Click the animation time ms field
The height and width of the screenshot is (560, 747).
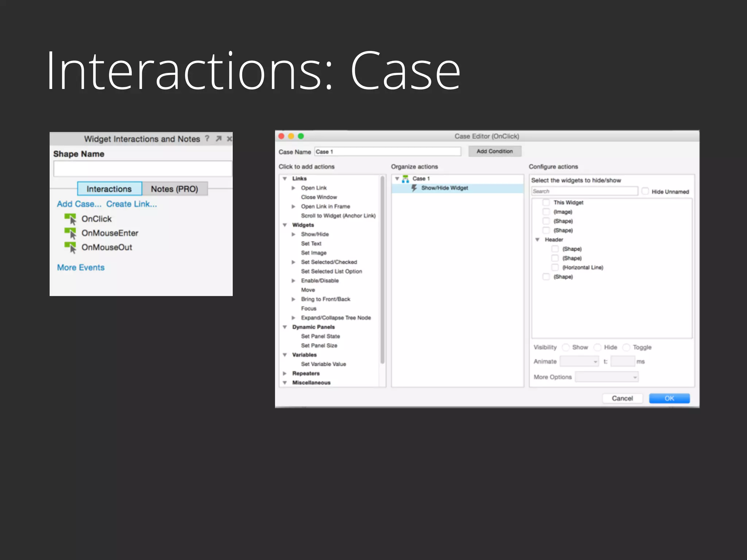623,361
